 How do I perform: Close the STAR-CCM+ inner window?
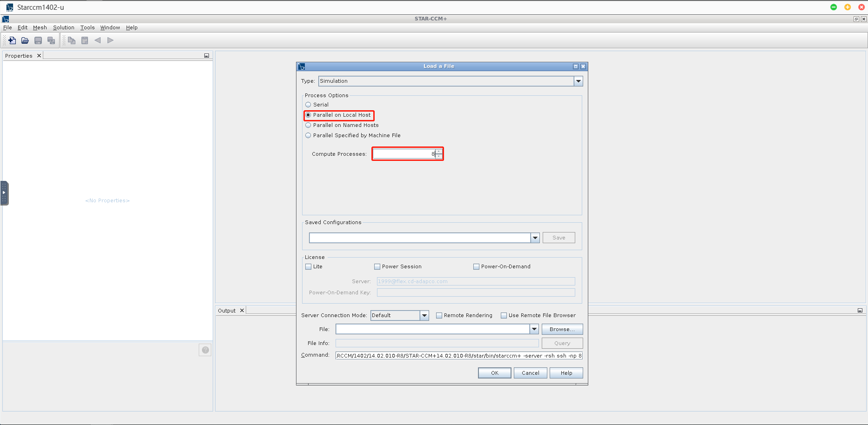pyautogui.click(x=864, y=19)
